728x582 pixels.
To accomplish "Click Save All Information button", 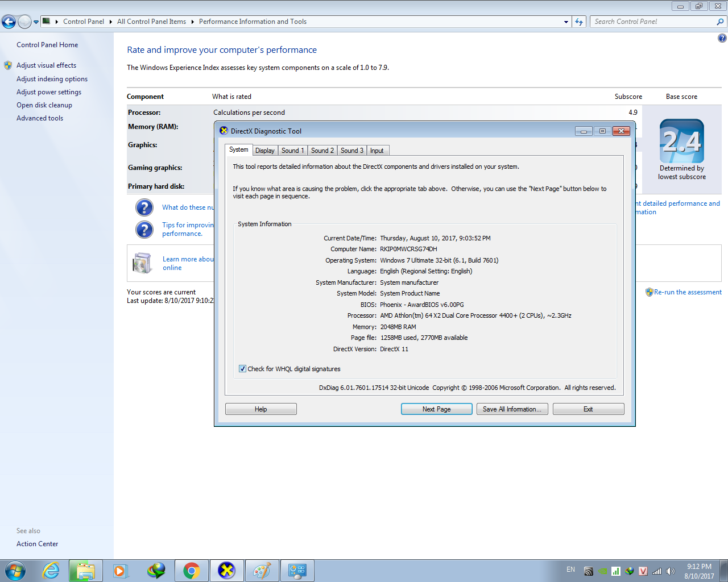I will 512,409.
